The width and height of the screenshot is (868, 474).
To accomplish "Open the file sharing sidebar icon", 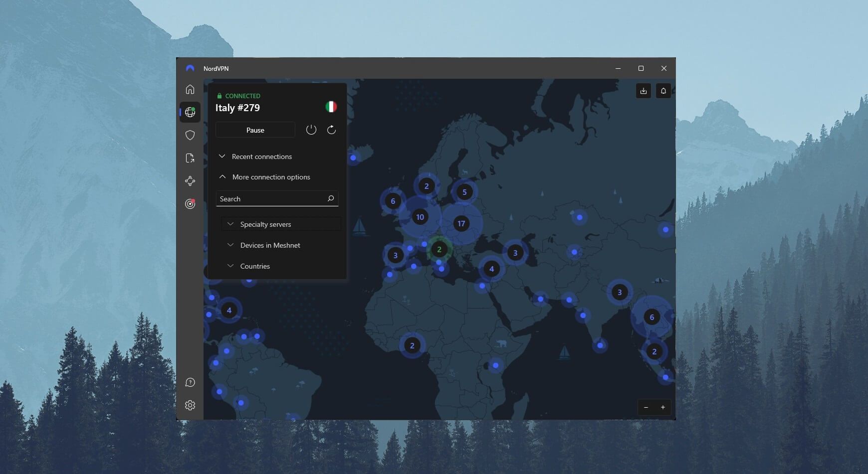I will (190, 158).
